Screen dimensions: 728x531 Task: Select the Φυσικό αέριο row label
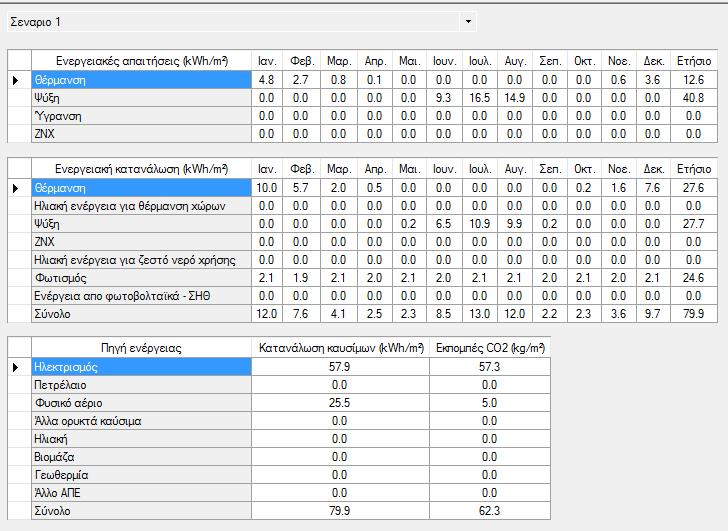point(142,403)
